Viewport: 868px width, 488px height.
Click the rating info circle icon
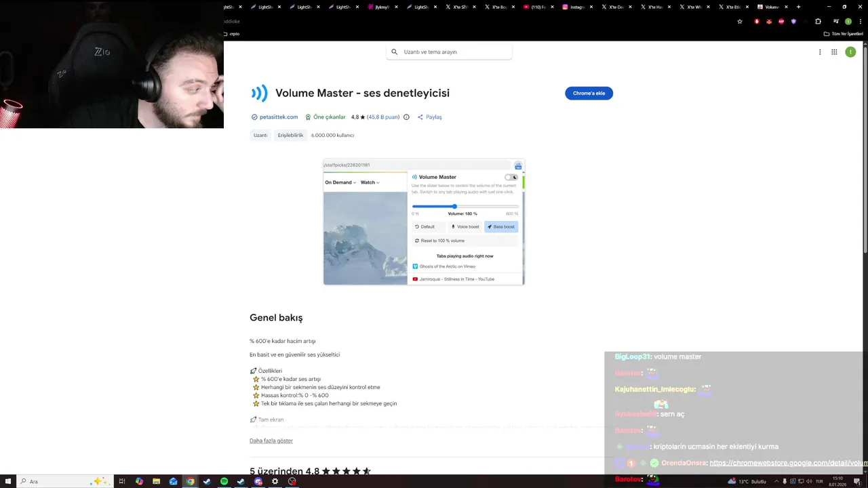[406, 117]
